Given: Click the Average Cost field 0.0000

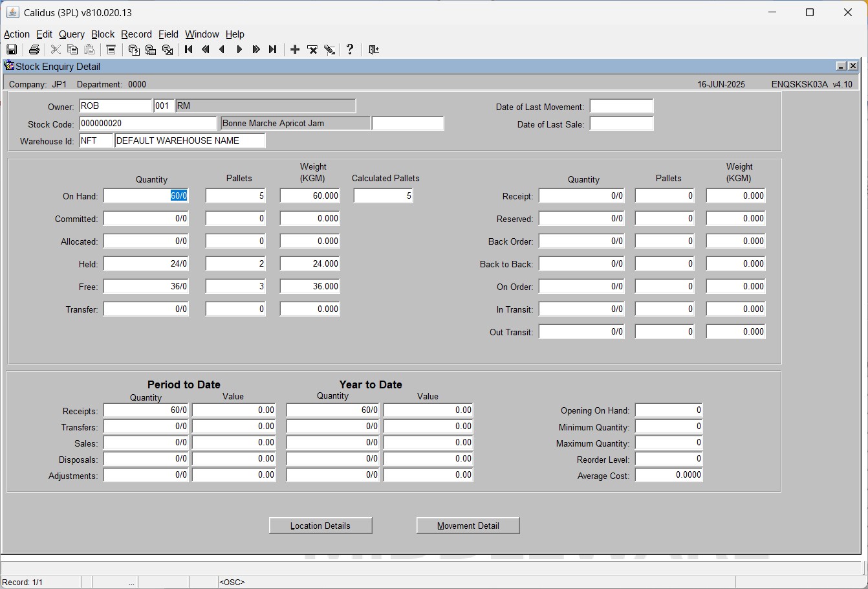Looking at the screenshot, I should [x=669, y=475].
